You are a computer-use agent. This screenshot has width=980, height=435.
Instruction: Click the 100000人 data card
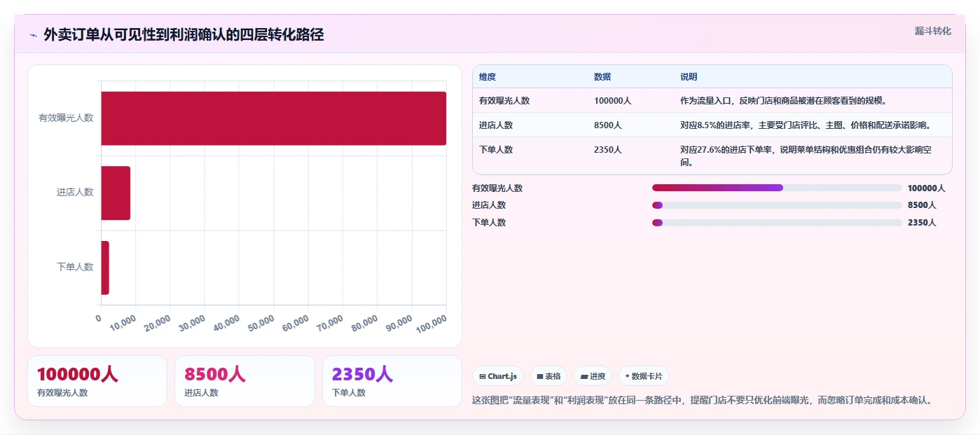tap(97, 381)
